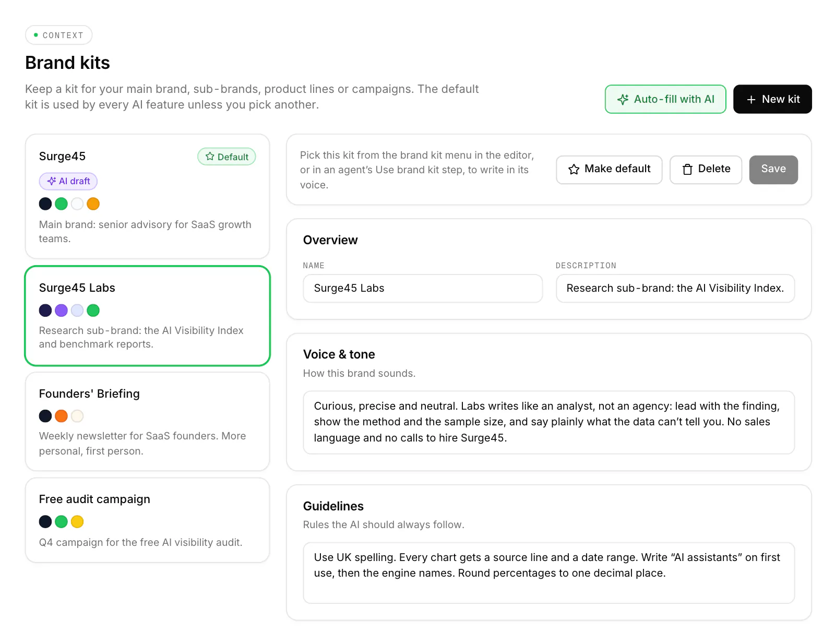
Task: Click the star icon in Make default
Action: [574, 169]
